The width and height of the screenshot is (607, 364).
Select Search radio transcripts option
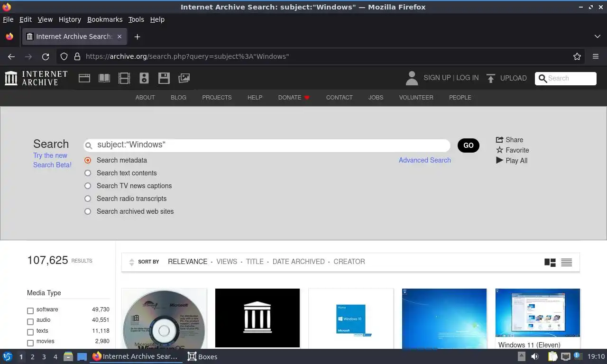click(88, 199)
